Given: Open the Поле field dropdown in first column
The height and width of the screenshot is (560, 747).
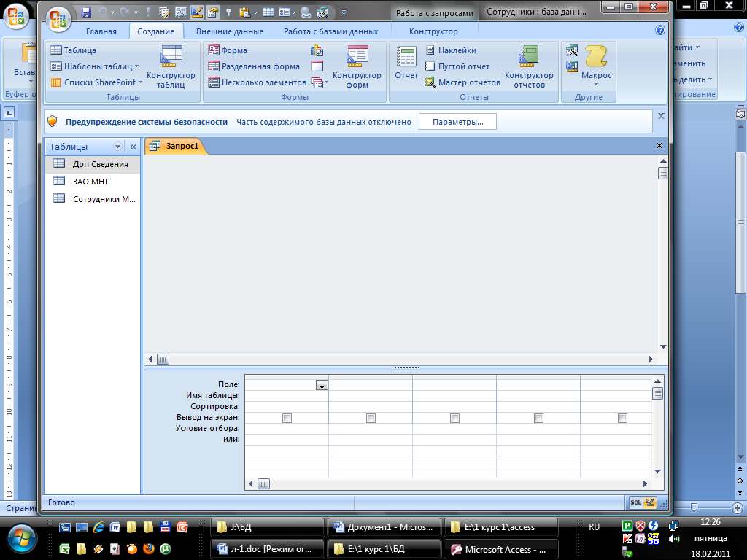Looking at the screenshot, I should coord(322,385).
